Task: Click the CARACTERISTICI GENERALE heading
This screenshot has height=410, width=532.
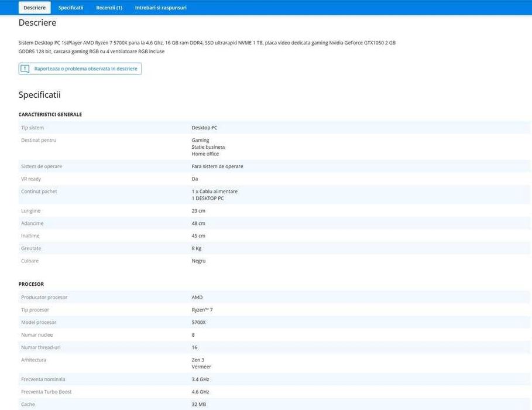Action: click(x=50, y=114)
